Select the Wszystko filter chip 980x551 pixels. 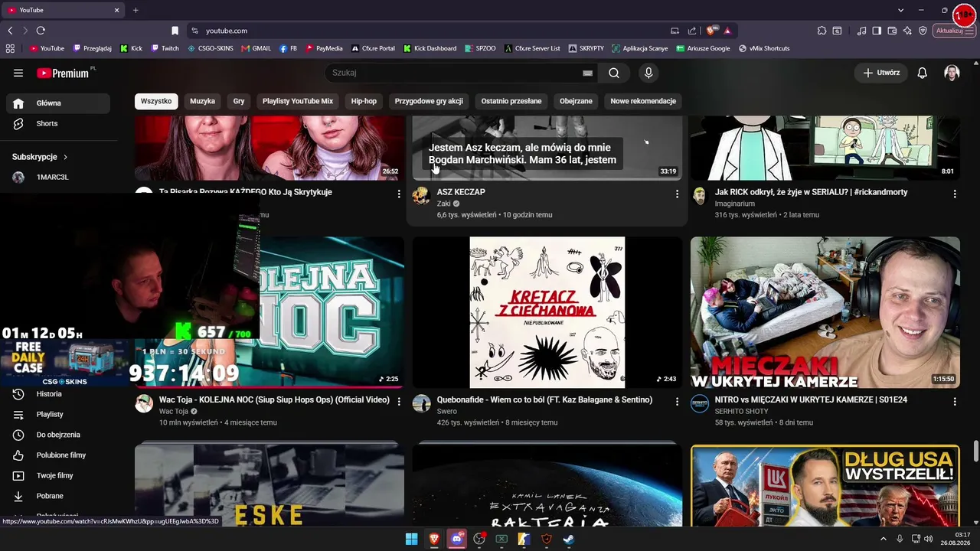tap(156, 101)
